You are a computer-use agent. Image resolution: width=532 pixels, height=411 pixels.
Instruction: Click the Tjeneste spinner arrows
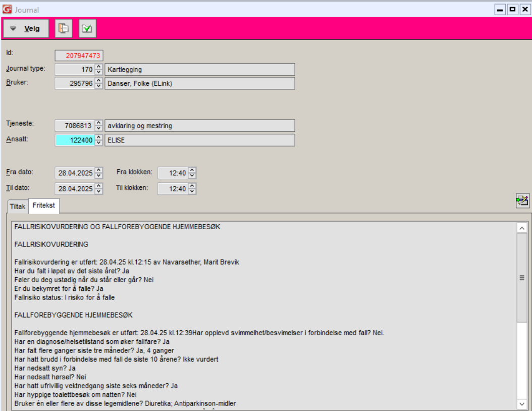pos(99,126)
